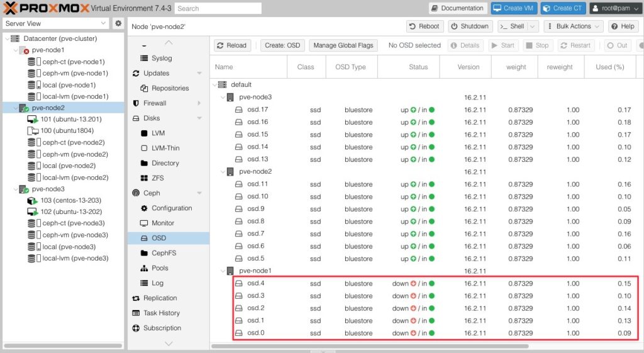Image resolution: width=644 pixels, height=353 pixels.
Task: Click the Ceph Configuration gear icon
Action: click(144, 208)
